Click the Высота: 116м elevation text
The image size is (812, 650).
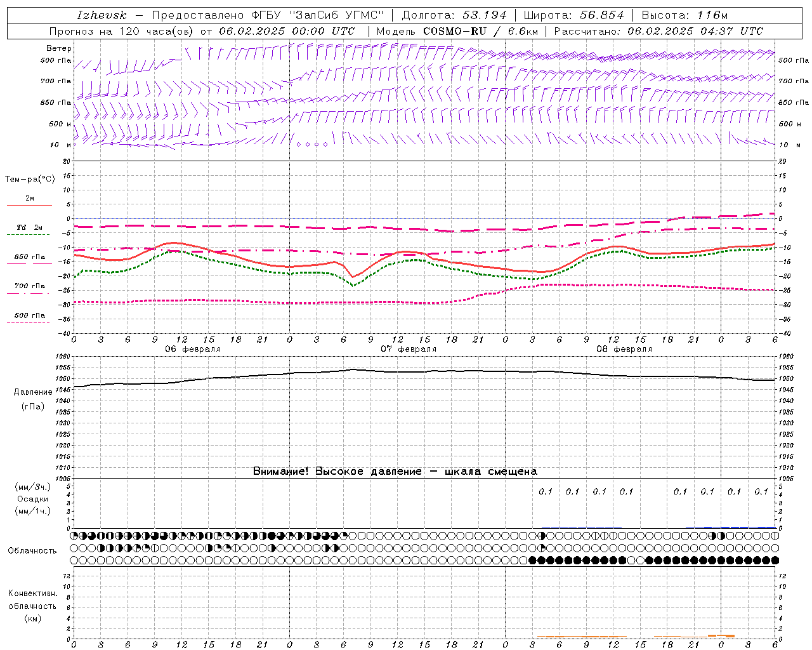684,15
